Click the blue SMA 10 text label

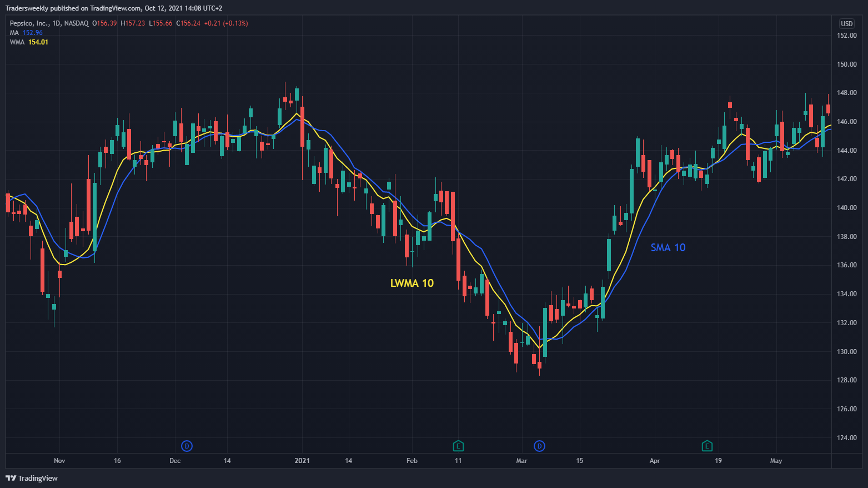pyautogui.click(x=668, y=248)
